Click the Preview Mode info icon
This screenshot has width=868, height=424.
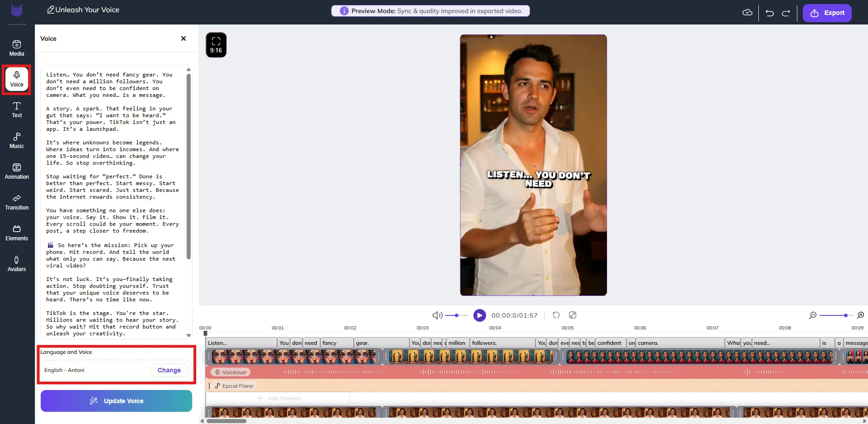(x=344, y=11)
